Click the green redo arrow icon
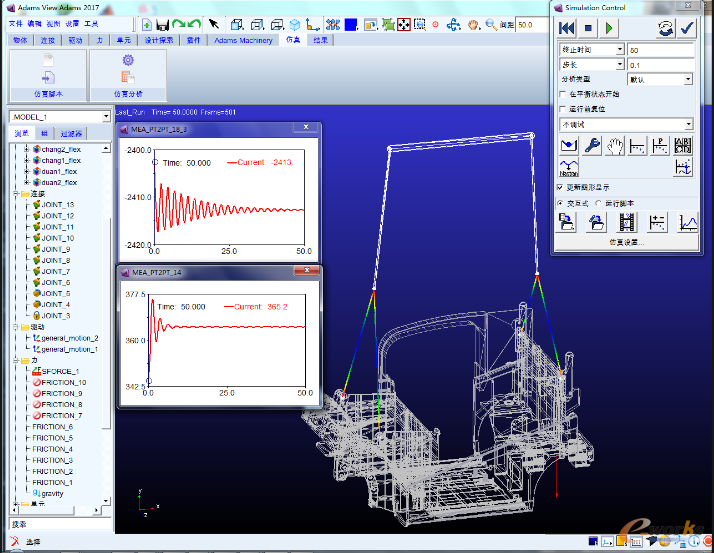 point(179,25)
